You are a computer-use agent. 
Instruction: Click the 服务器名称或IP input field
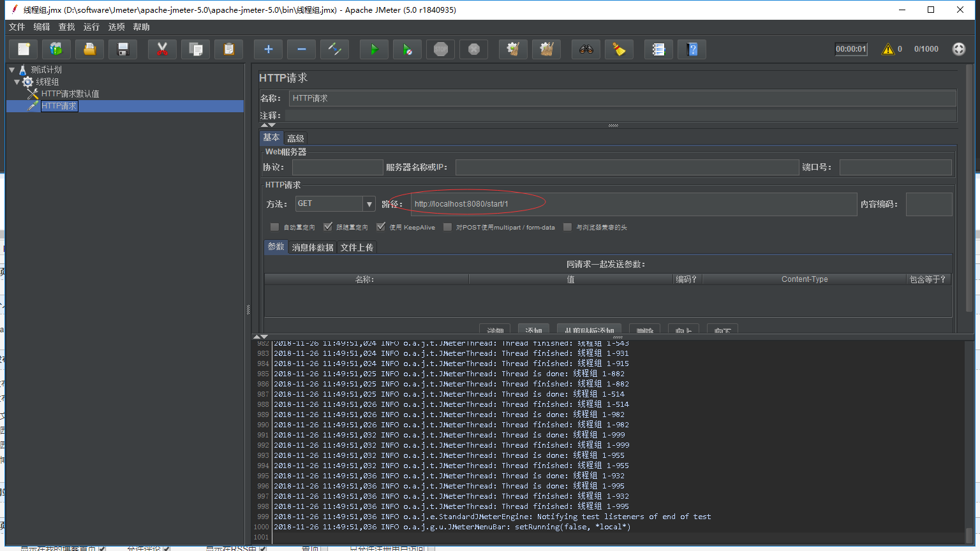[627, 167]
